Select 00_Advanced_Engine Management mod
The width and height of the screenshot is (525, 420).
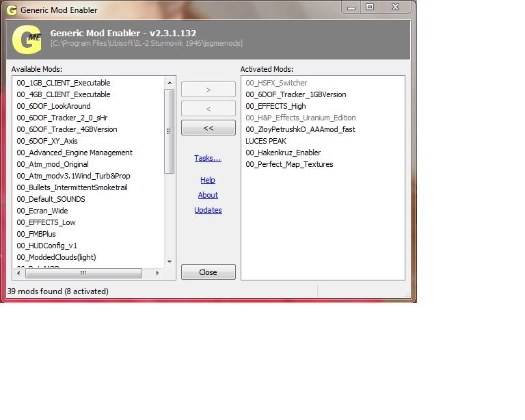[75, 153]
